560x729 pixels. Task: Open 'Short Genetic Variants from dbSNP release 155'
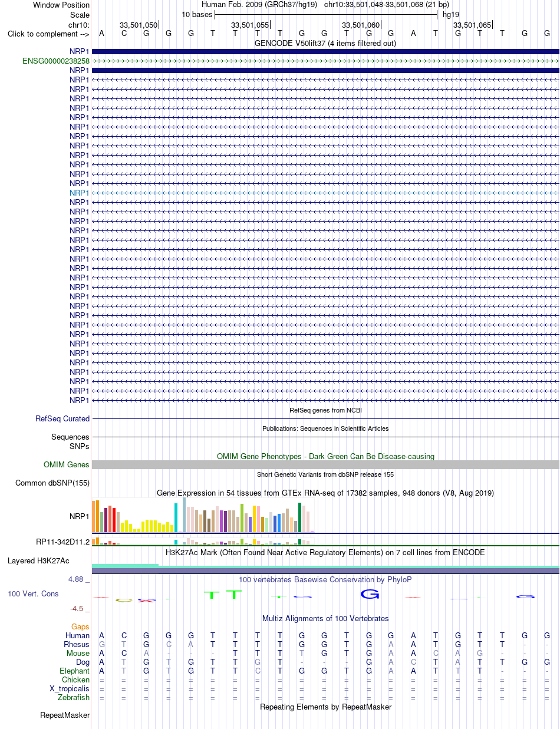pos(325,474)
